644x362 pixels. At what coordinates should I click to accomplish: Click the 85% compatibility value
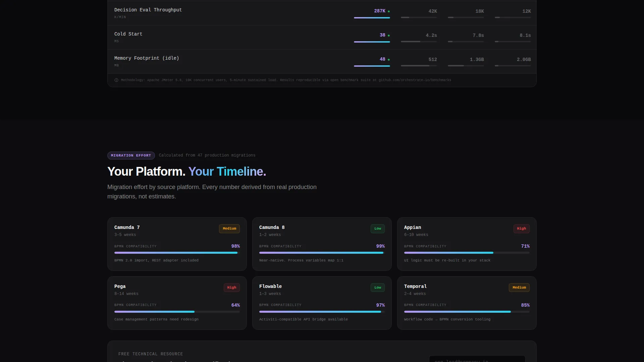[x=525, y=305]
